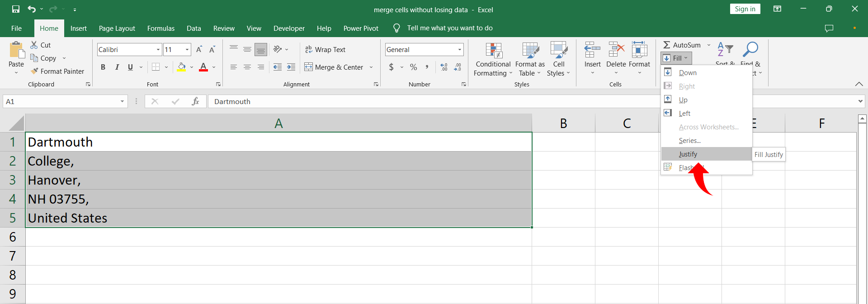Toggle Merge & Center
868x304 pixels.
[x=334, y=67]
